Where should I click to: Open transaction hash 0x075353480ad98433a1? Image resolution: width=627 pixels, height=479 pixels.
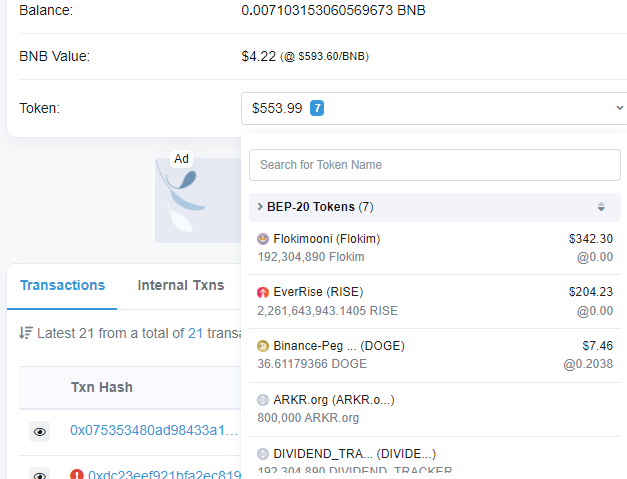pyautogui.click(x=154, y=430)
